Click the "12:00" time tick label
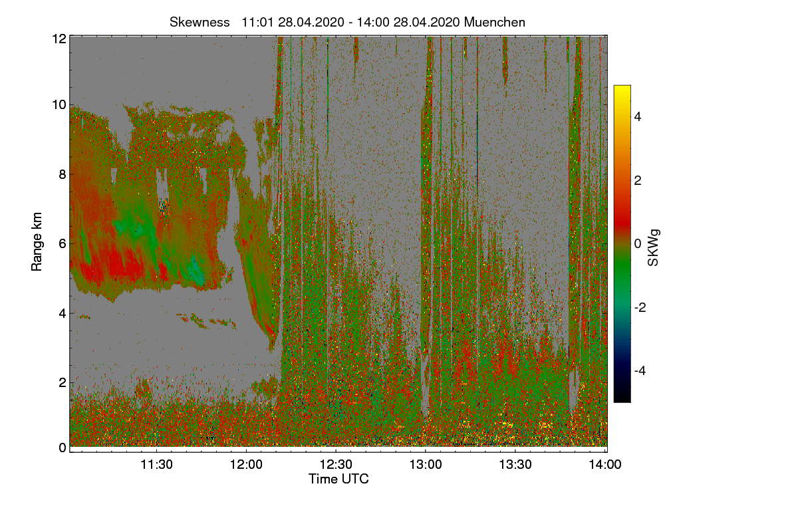 [246, 465]
